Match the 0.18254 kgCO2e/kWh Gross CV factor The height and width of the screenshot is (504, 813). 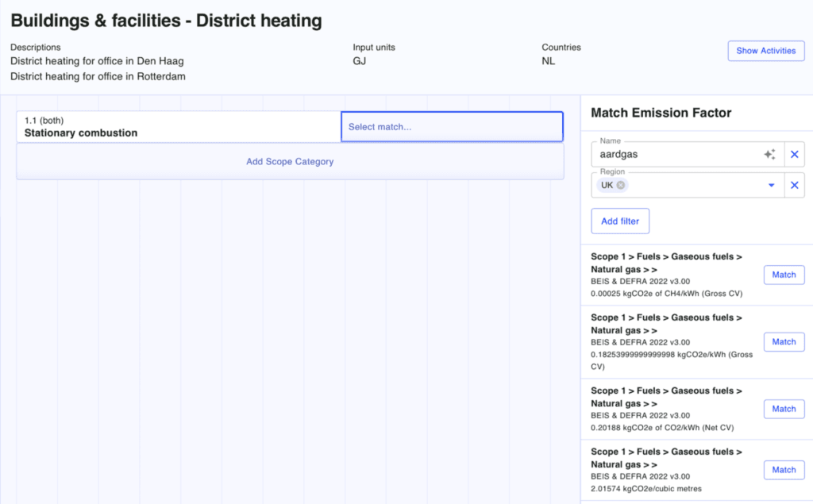[784, 342]
